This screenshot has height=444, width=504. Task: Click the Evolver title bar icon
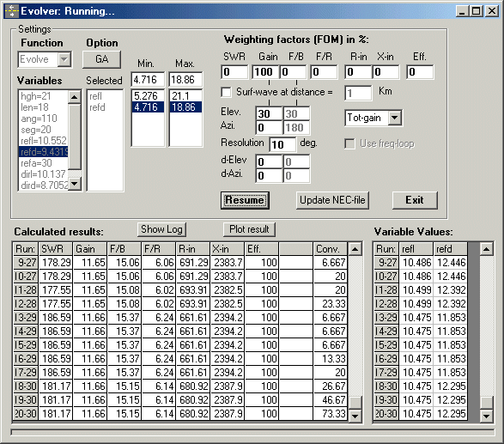tap(11, 11)
